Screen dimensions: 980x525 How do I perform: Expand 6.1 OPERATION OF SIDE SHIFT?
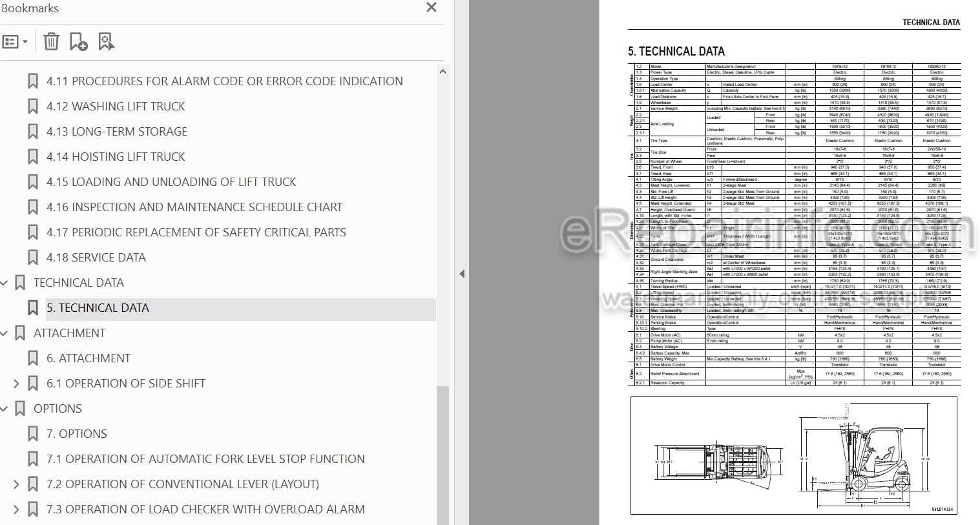pos(16,384)
